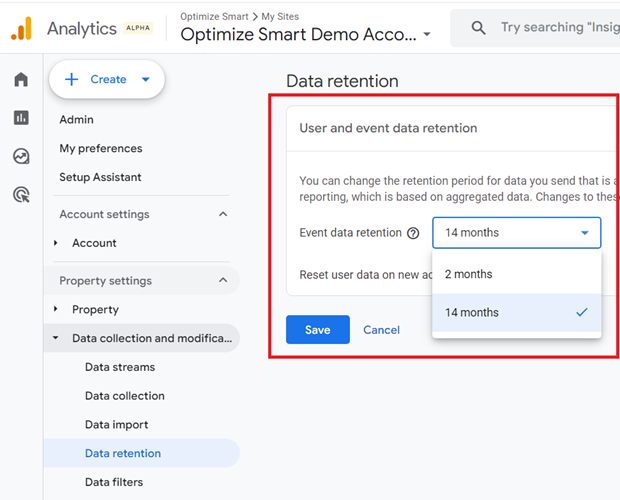
Task: Click the Google Analytics logo
Action: point(21,29)
